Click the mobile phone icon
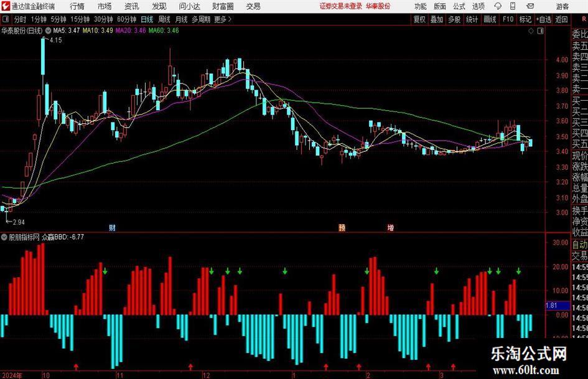The height and width of the screenshot is (379, 588). (513, 6)
